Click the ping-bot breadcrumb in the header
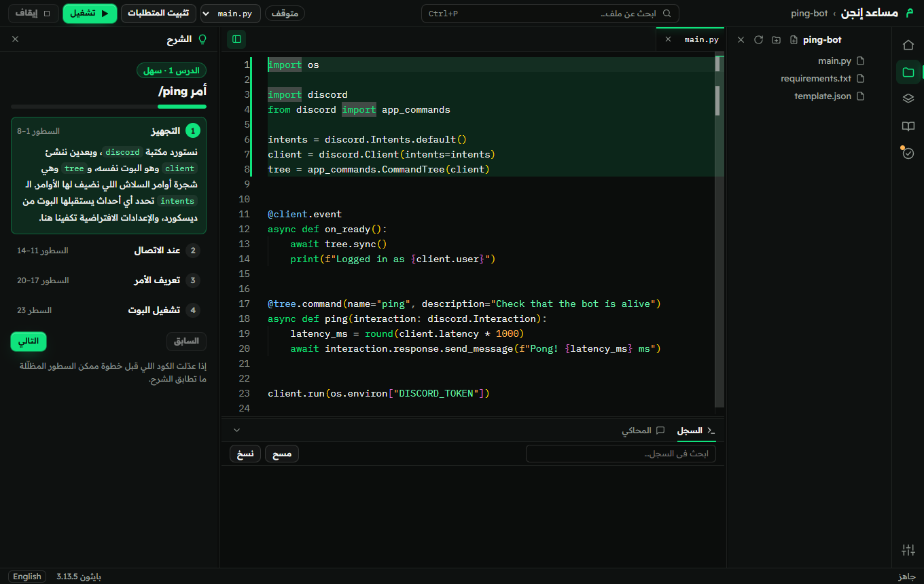This screenshot has height=584, width=924. tap(811, 14)
